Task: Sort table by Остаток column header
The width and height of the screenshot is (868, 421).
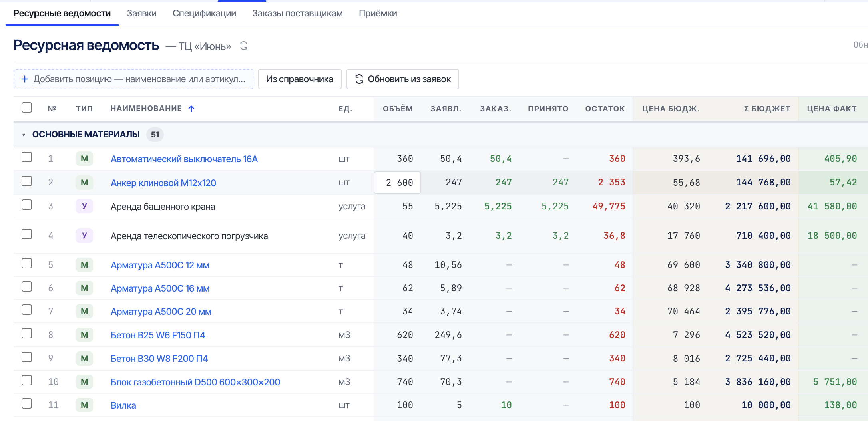Action: 605,109
